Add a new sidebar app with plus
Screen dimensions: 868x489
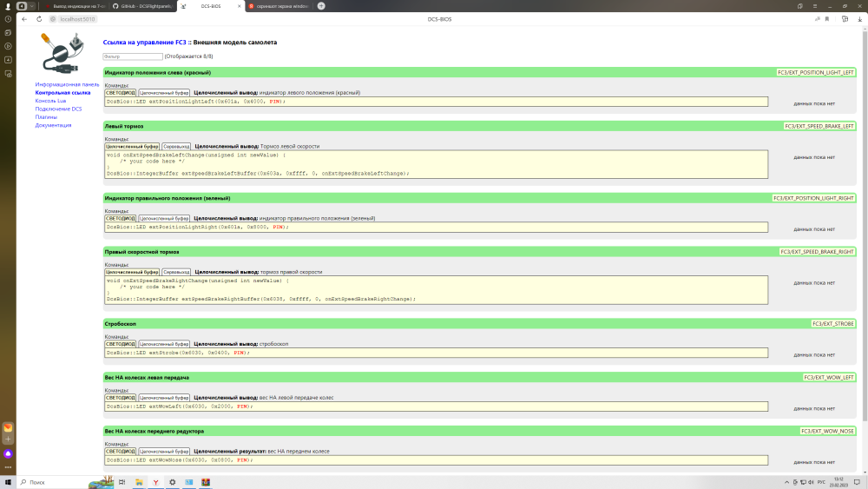8,439
